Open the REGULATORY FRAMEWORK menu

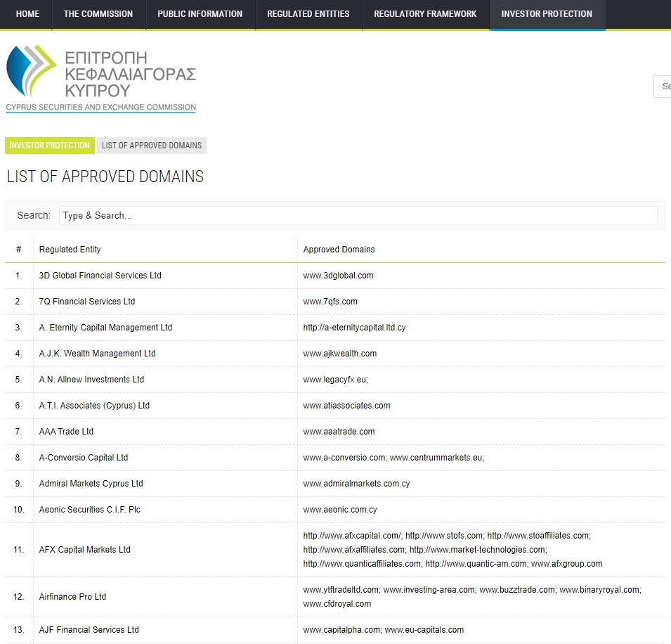coord(424,13)
